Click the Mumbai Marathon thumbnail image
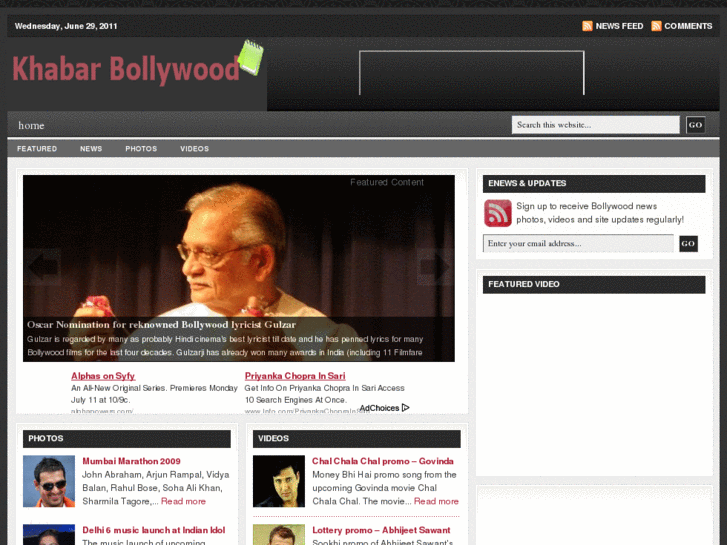The width and height of the screenshot is (727, 545). 49,481
